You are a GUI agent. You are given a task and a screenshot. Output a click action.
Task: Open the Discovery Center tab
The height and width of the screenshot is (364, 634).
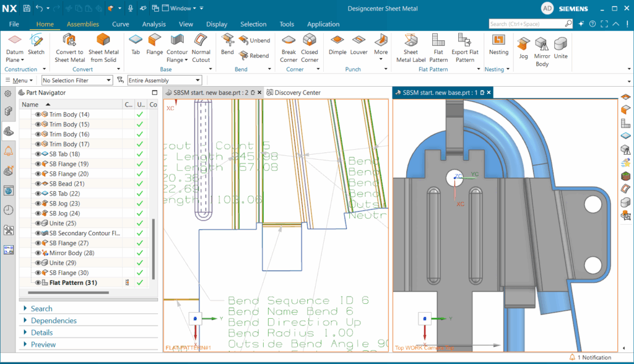coord(297,93)
